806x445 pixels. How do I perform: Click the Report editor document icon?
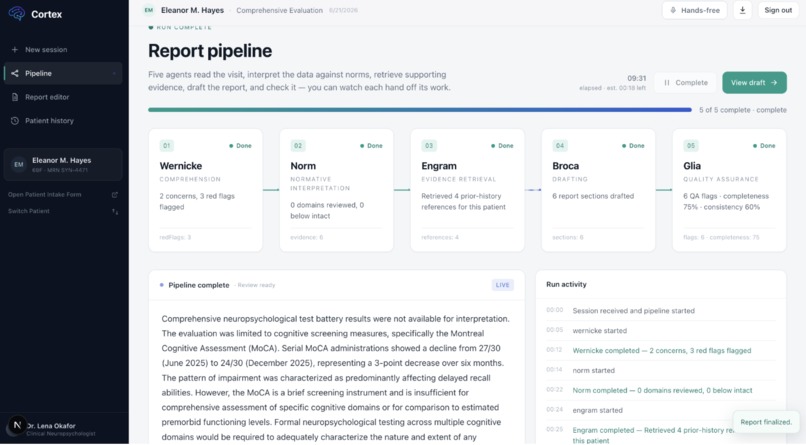click(x=14, y=97)
